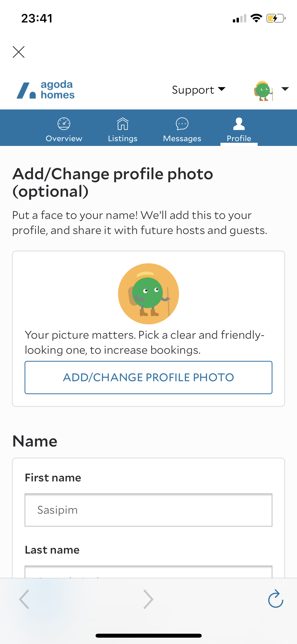The height and width of the screenshot is (644, 297).
Task: Tap the Profile person icon
Action: (x=239, y=124)
